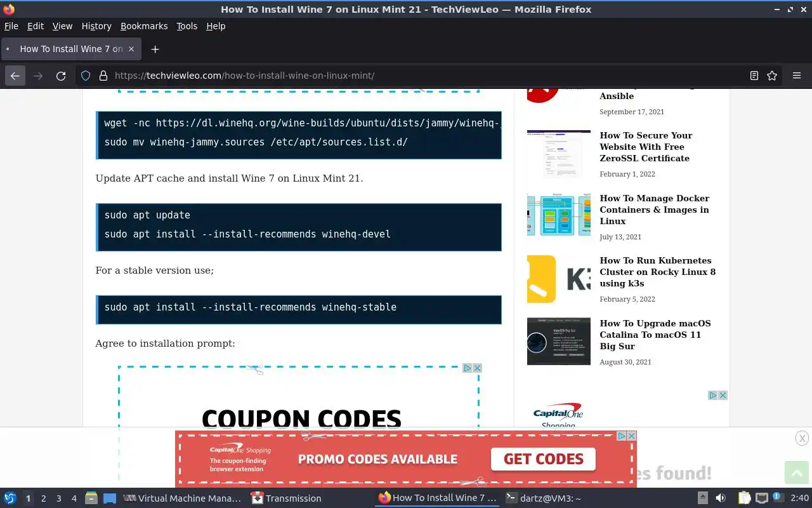Open How To Manage Docker Containers article
This screenshot has height=508, width=812.
point(654,210)
